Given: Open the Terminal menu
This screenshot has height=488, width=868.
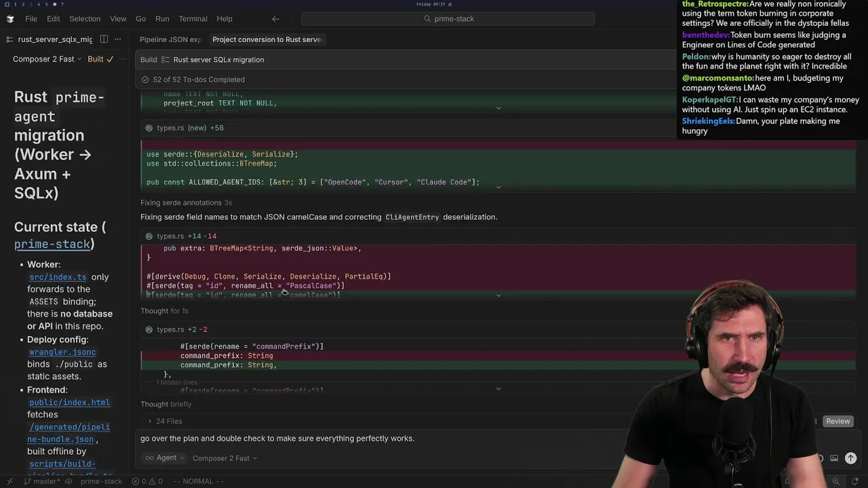Looking at the screenshot, I should pos(193,19).
